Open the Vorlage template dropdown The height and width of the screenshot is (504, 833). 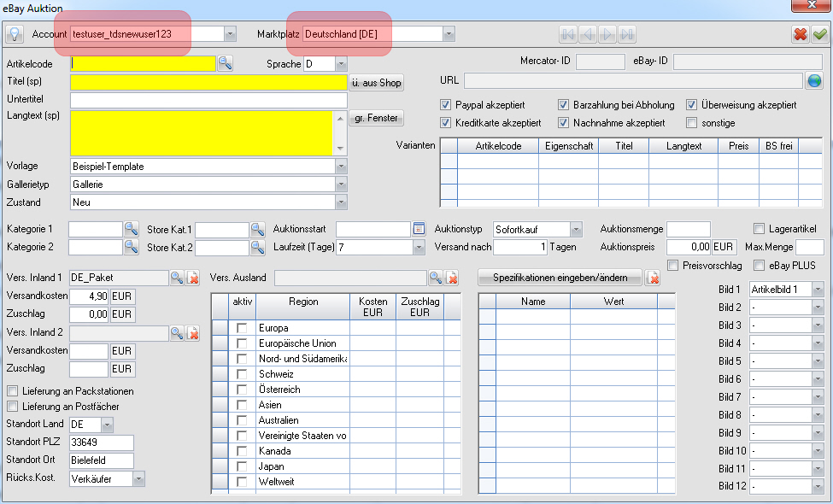[341, 167]
